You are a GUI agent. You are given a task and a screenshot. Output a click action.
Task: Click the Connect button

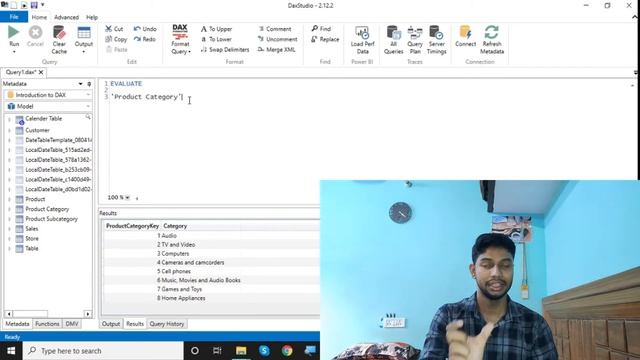(x=465, y=36)
